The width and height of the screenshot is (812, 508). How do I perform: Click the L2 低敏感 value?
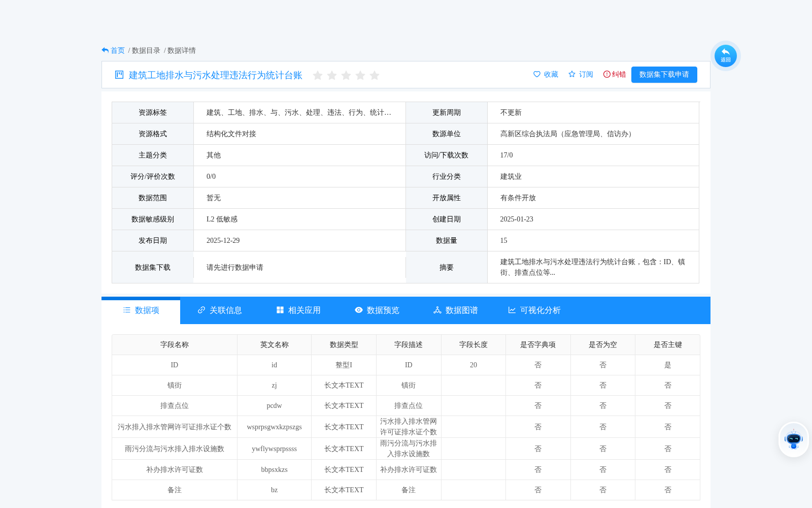point(222,219)
